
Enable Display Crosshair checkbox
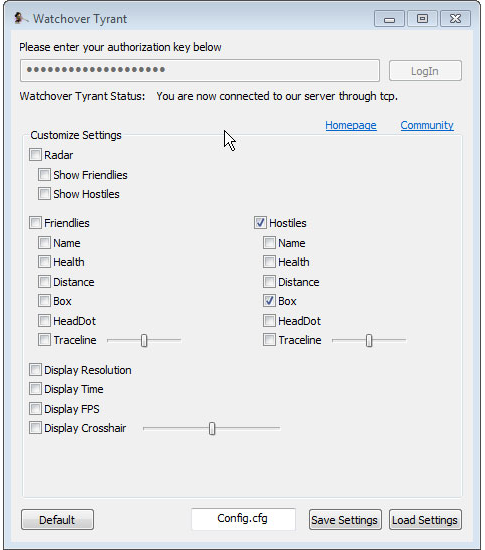(x=35, y=428)
